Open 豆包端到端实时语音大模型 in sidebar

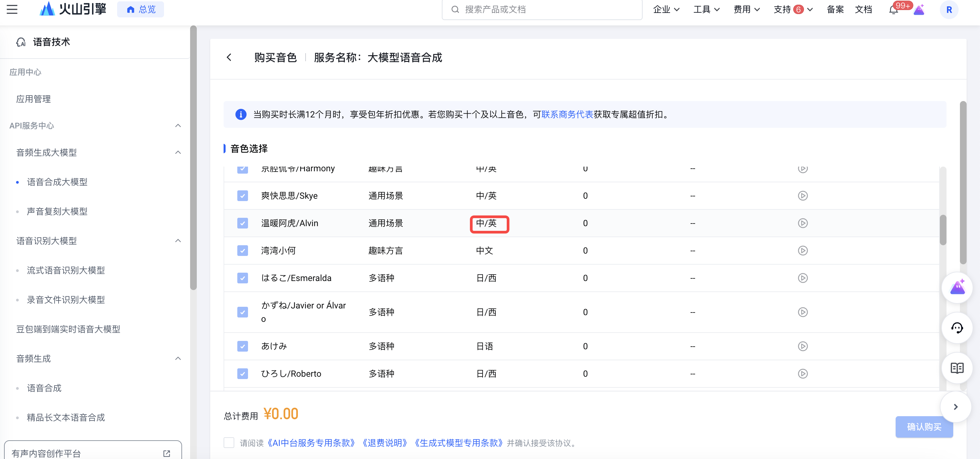[68, 329]
